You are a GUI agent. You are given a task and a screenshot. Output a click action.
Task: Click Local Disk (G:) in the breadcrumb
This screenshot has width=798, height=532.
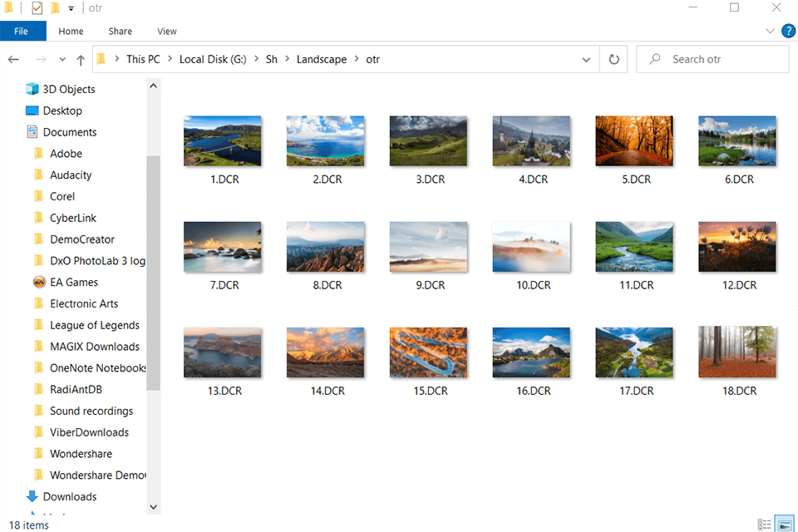point(213,60)
